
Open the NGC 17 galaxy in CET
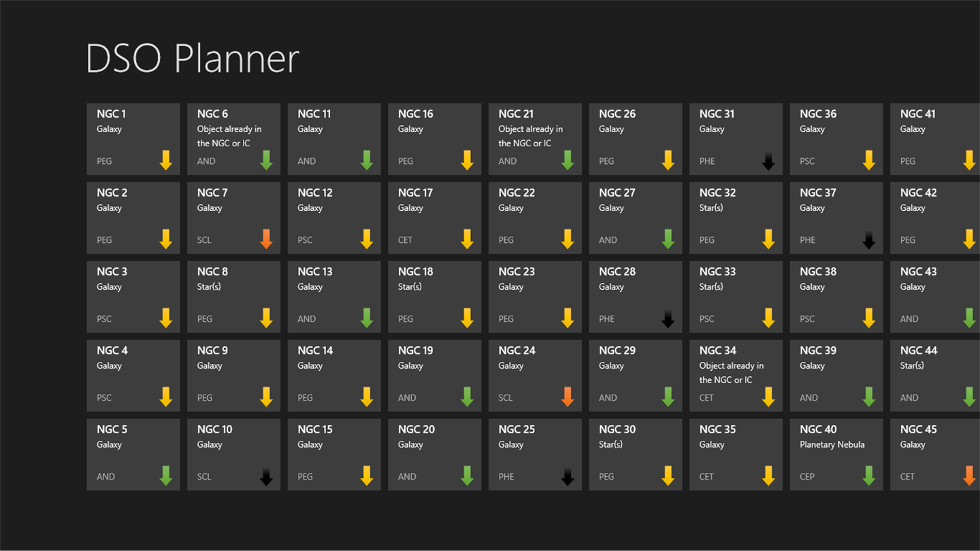coord(434,217)
